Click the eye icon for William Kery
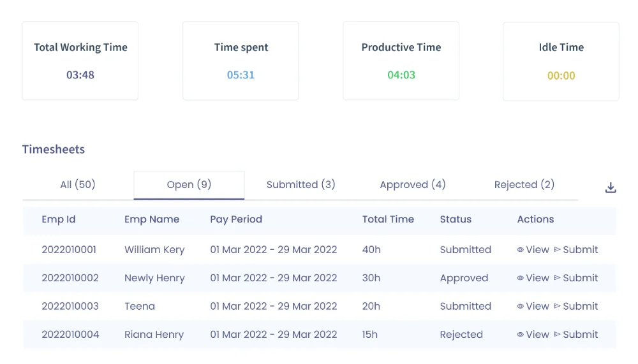 point(520,250)
